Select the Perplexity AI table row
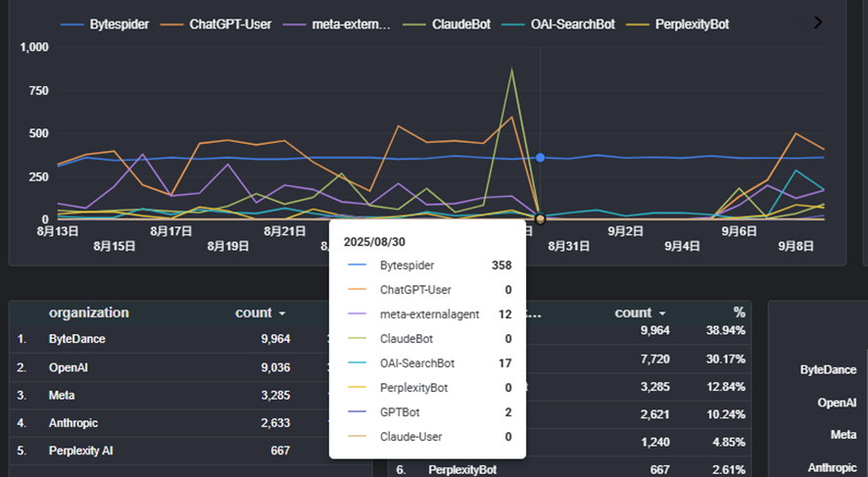 coord(86,451)
